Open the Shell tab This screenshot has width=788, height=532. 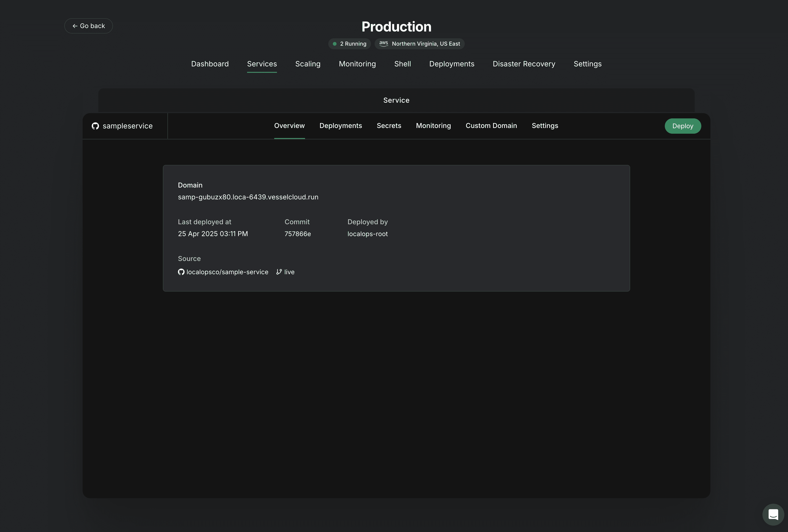point(402,64)
